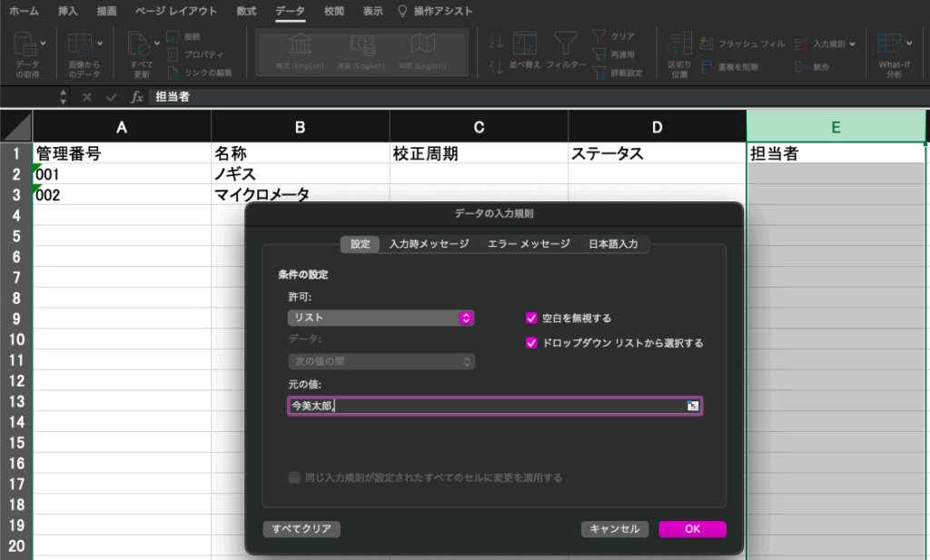
Task: Open the 許可 dropdown showing リスト
Action: [x=381, y=318]
